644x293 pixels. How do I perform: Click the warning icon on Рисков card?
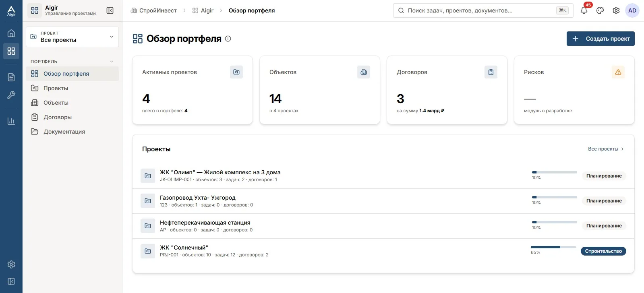[618, 72]
